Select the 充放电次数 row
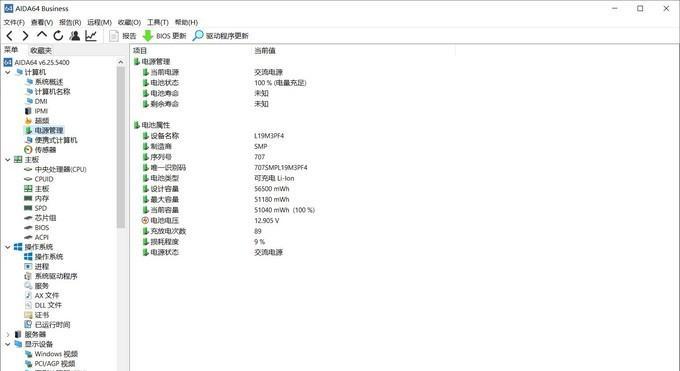Image resolution: width=680 pixels, height=371 pixels. (202, 231)
